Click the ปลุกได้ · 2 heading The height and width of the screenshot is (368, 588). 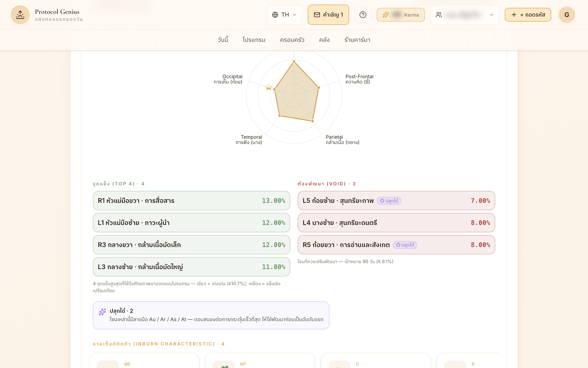click(x=121, y=311)
